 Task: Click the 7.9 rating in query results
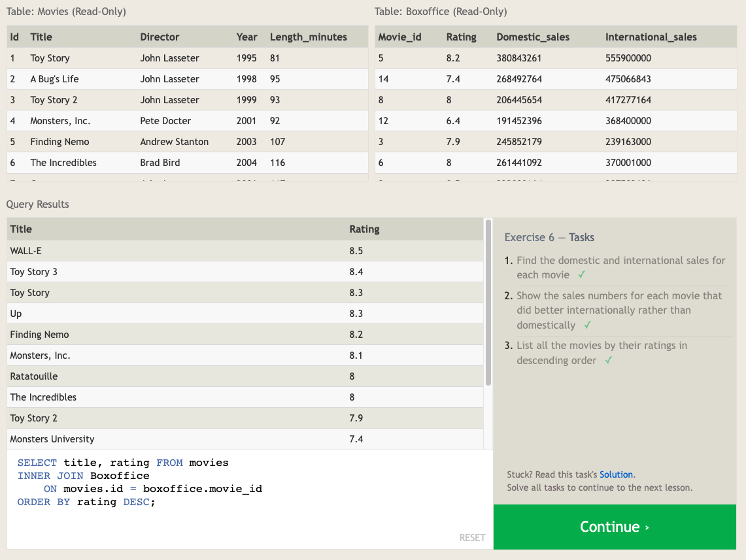356,418
